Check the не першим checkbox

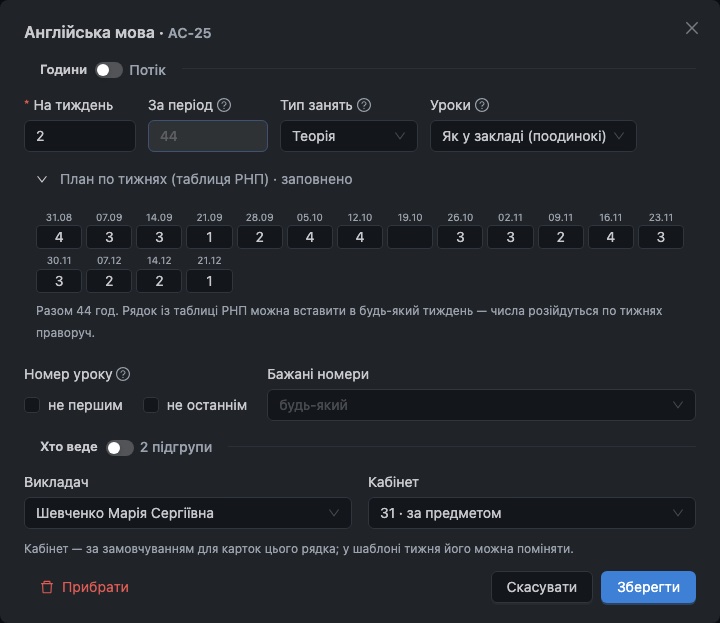click(32, 405)
